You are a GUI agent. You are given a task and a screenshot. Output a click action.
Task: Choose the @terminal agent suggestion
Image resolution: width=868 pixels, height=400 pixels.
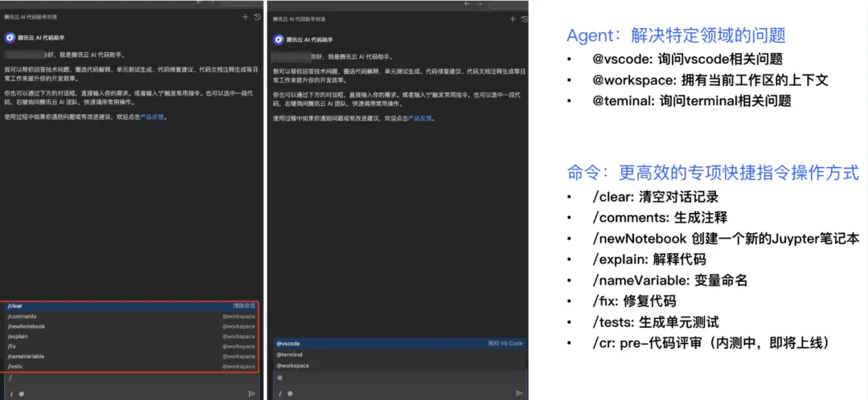(x=399, y=355)
